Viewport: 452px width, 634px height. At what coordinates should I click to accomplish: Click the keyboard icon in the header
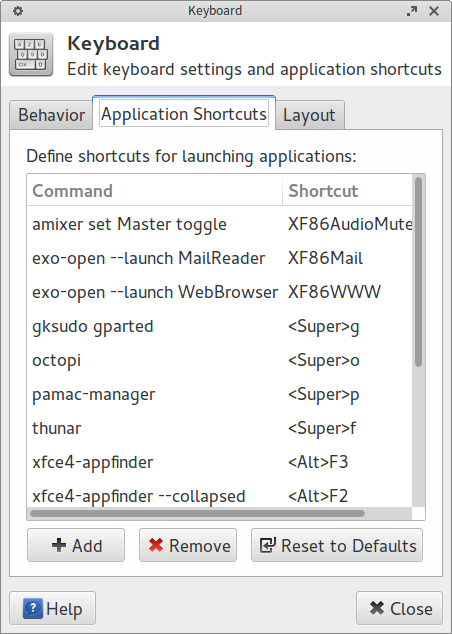click(x=31, y=55)
